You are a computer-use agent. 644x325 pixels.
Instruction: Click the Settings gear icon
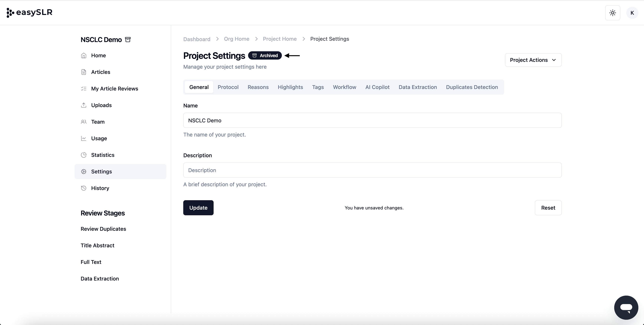84,172
